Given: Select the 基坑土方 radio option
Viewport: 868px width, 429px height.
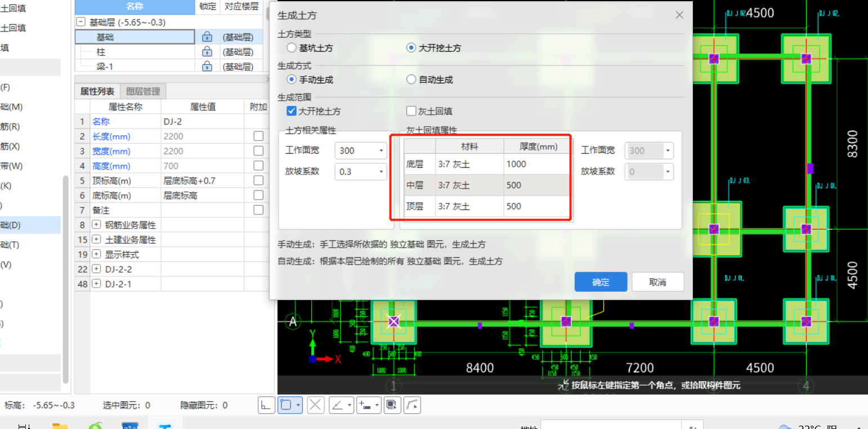Looking at the screenshot, I should point(291,48).
